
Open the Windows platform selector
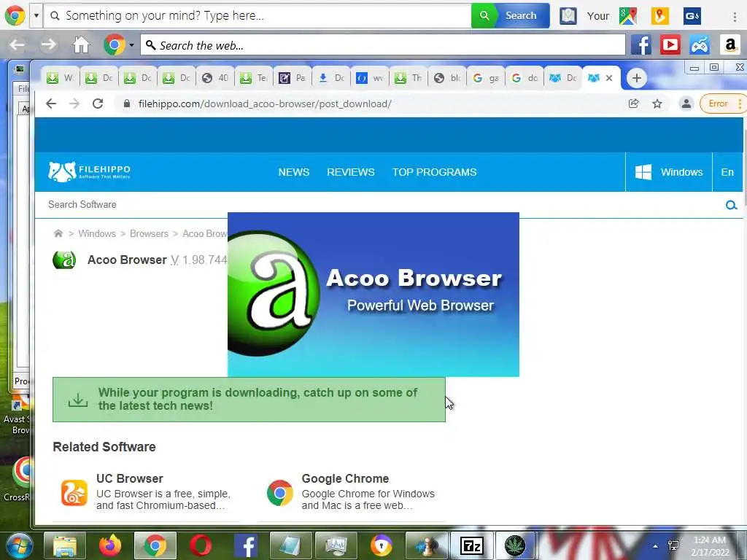pyautogui.click(x=669, y=172)
